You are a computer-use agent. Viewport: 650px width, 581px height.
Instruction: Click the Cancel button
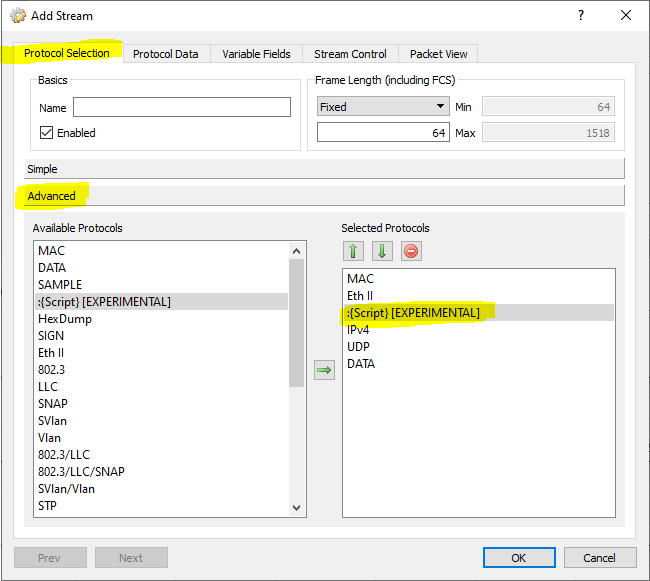coord(599,558)
